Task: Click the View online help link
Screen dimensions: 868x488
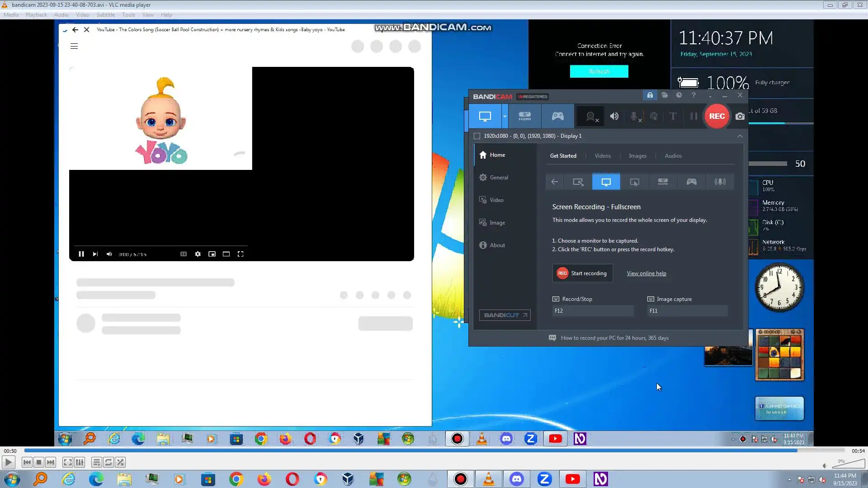Action: [646, 273]
